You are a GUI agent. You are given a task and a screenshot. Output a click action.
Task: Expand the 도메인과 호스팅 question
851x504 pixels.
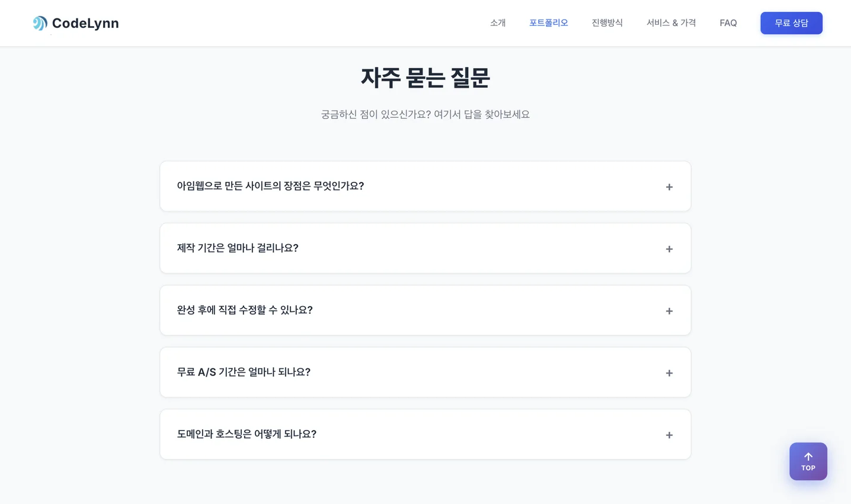pos(425,434)
